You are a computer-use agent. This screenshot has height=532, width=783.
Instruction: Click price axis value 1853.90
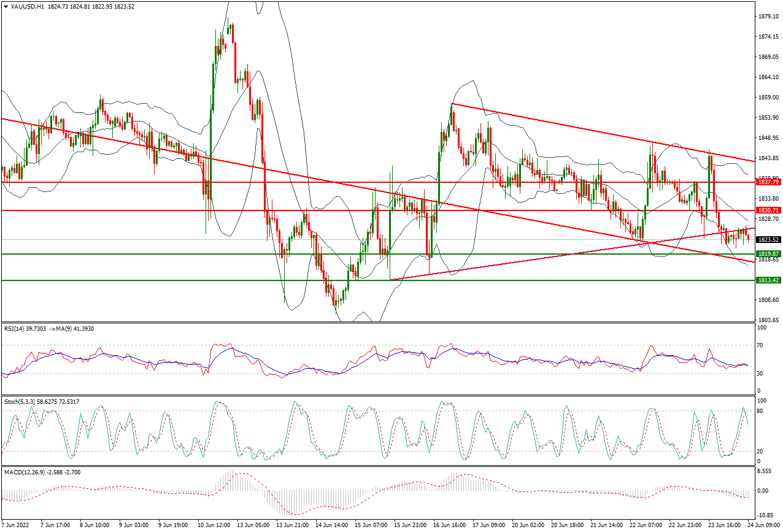pyautogui.click(x=768, y=117)
